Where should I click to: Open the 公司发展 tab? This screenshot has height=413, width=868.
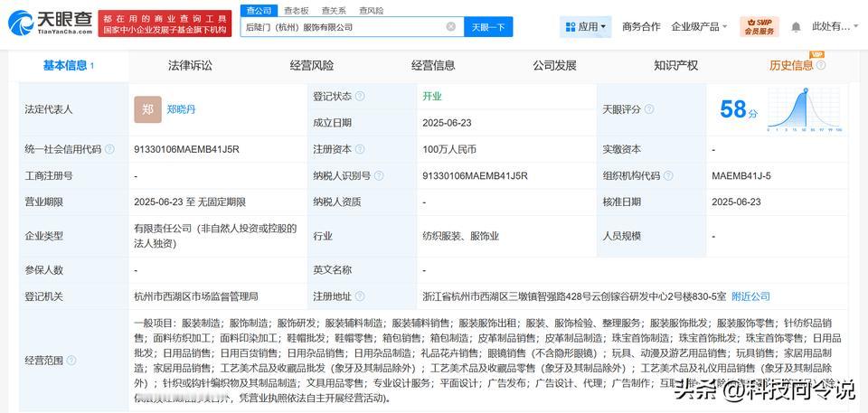(x=554, y=65)
